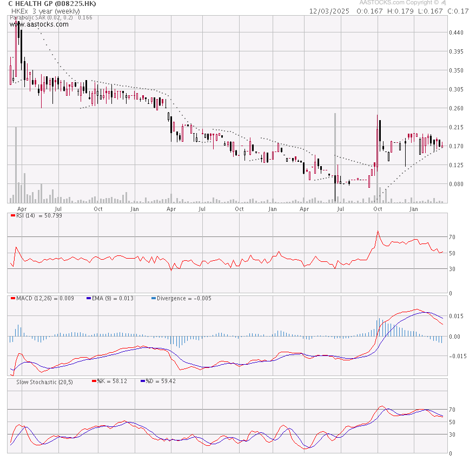Click the RSI peak above the 70 line
Screen dimensions: 476x461
click(x=378, y=232)
